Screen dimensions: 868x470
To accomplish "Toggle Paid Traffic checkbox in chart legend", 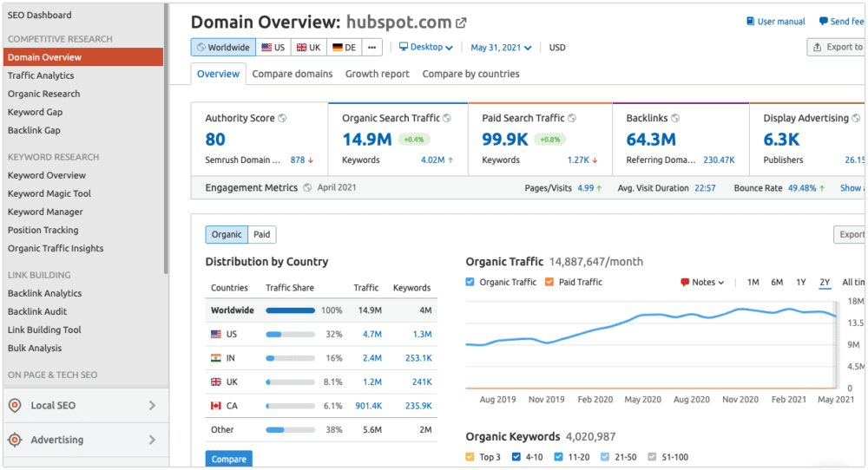I will pyautogui.click(x=549, y=282).
